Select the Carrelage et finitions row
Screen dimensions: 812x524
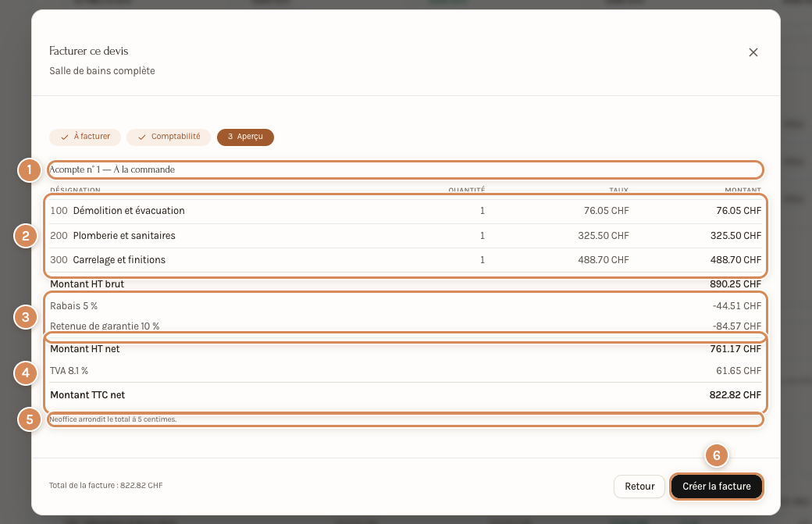[405, 260]
